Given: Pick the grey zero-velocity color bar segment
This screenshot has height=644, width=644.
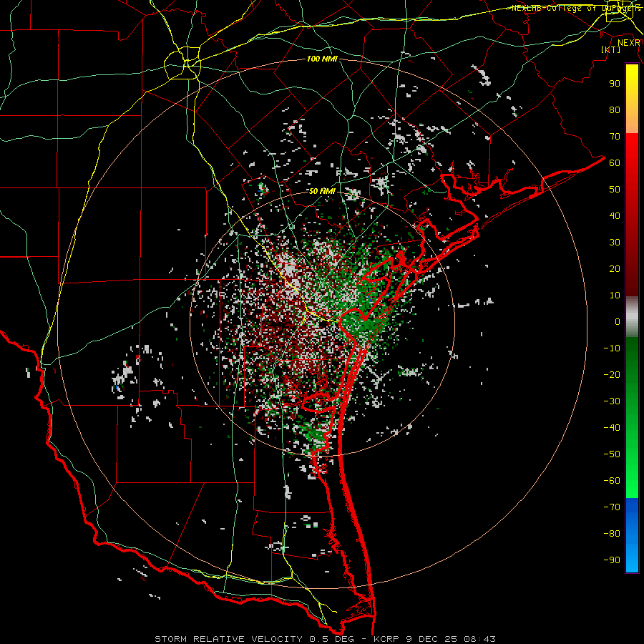Looking at the screenshot, I should pos(632,317).
